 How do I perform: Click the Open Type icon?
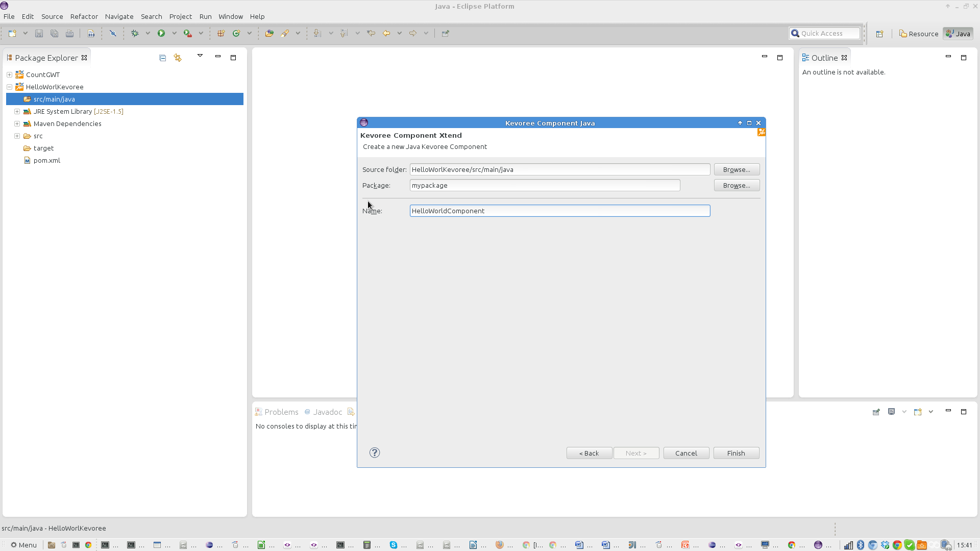pos(269,33)
